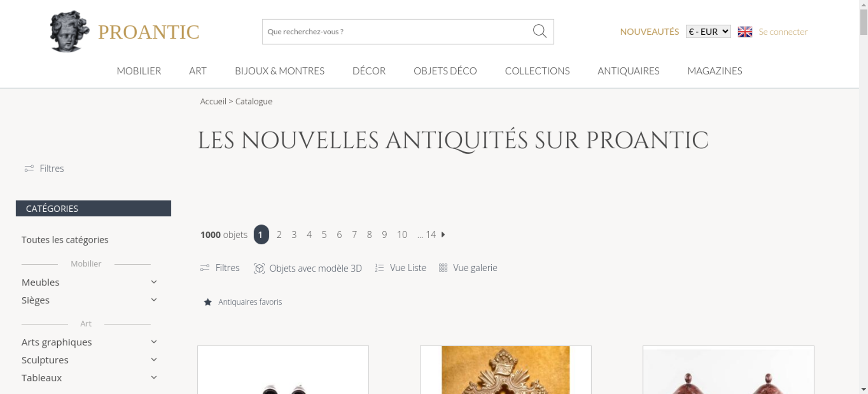The width and height of the screenshot is (868, 394).
Task: Click the Proantic bust logo
Action: point(69,31)
